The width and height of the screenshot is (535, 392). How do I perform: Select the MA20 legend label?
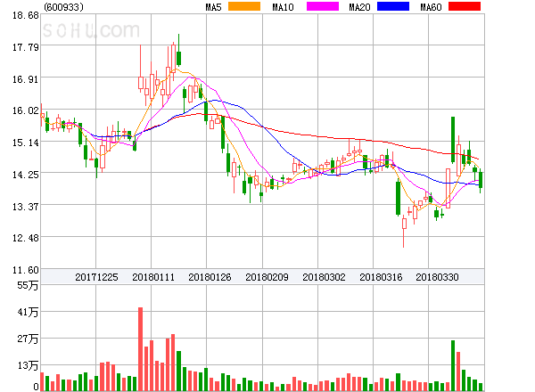point(359,7)
